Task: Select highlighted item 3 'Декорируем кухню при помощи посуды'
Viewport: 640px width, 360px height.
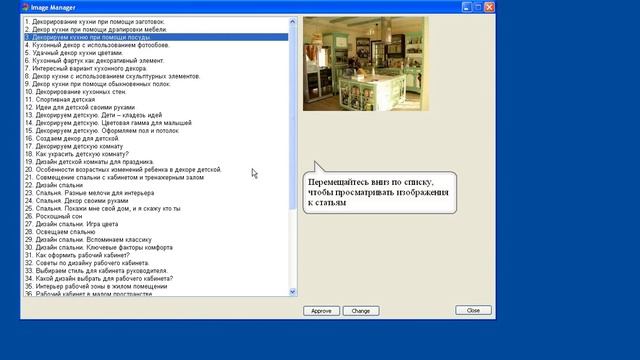Action: (x=156, y=37)
